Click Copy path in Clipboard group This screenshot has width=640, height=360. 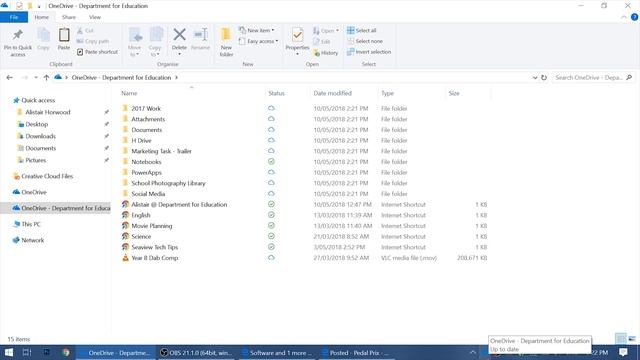pos(93,41)
